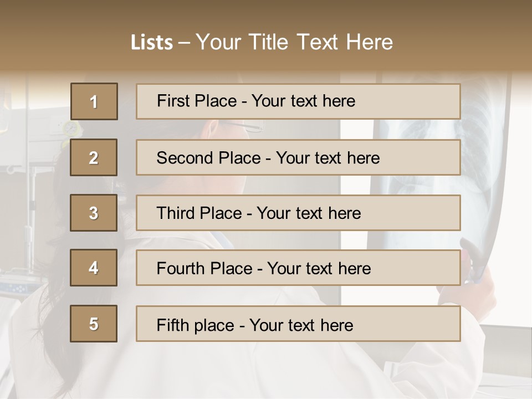The width and height of the screenshot is (532, 399).
Task: Select the Second Place text bar
Action: (298, 157)
